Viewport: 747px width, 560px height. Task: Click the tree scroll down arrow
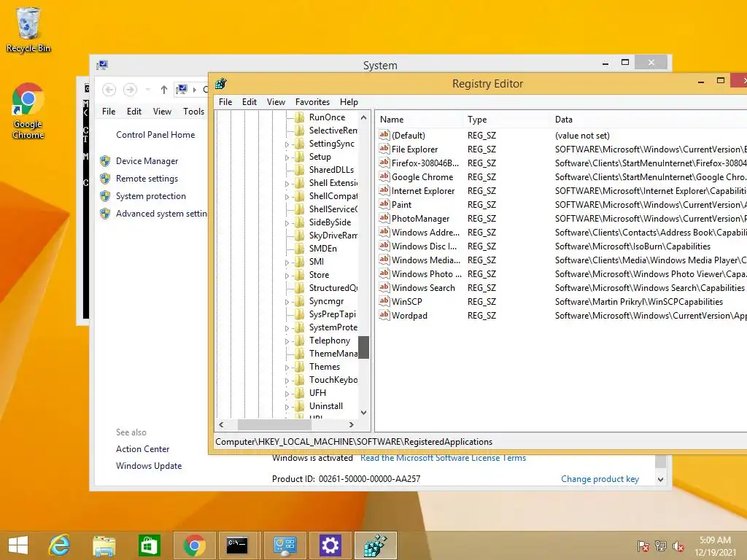[x=363, y=413]
